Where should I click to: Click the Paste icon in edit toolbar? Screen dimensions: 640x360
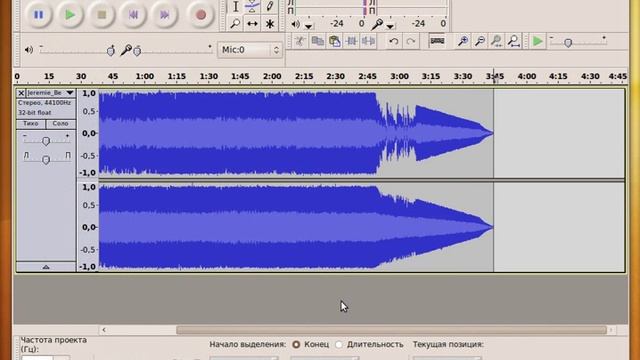pos(334,41)
